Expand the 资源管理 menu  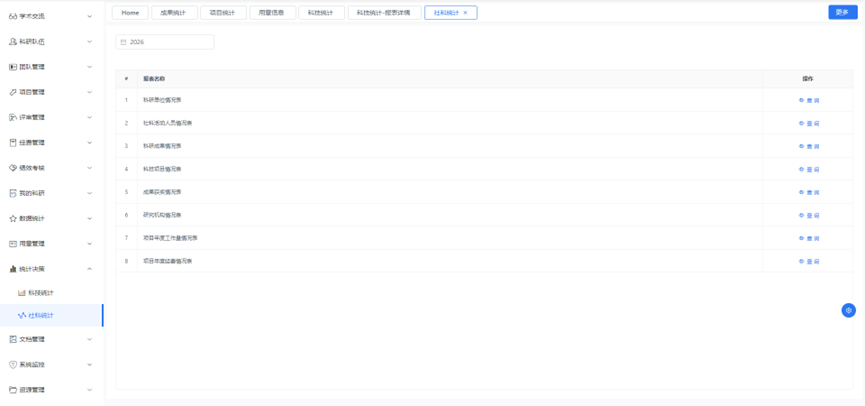(90, 390)
